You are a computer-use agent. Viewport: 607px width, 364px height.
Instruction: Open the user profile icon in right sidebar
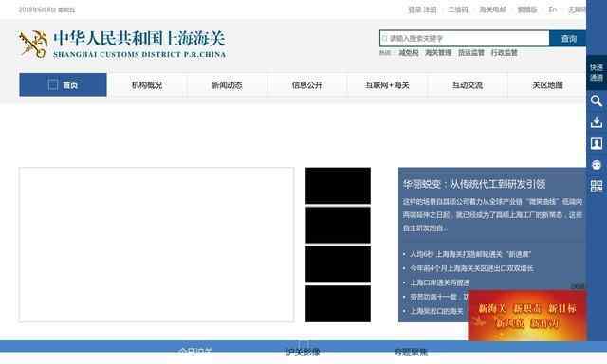(x=597, y=143)
